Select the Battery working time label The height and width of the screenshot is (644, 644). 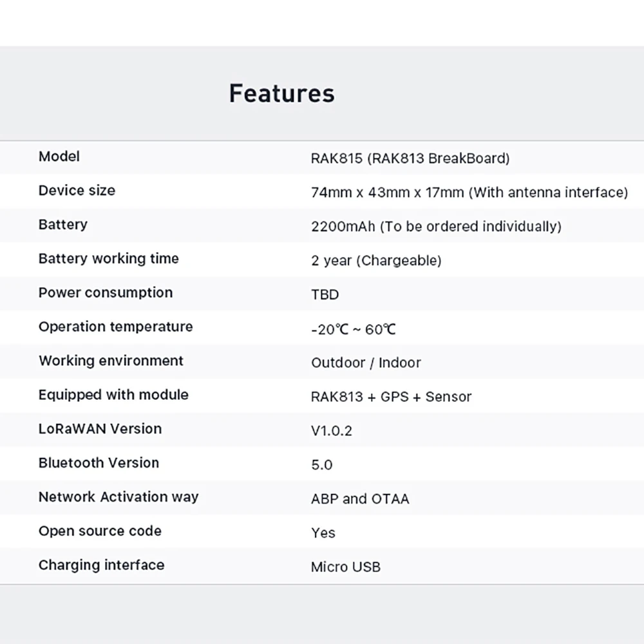[x=108, y=259]
